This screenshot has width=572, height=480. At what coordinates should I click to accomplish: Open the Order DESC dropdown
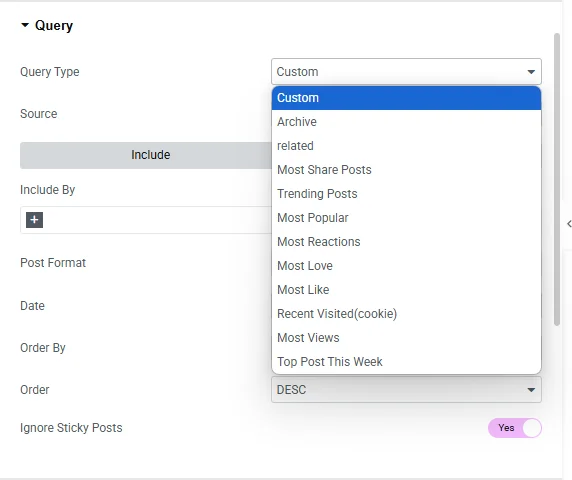click(406, 390)
